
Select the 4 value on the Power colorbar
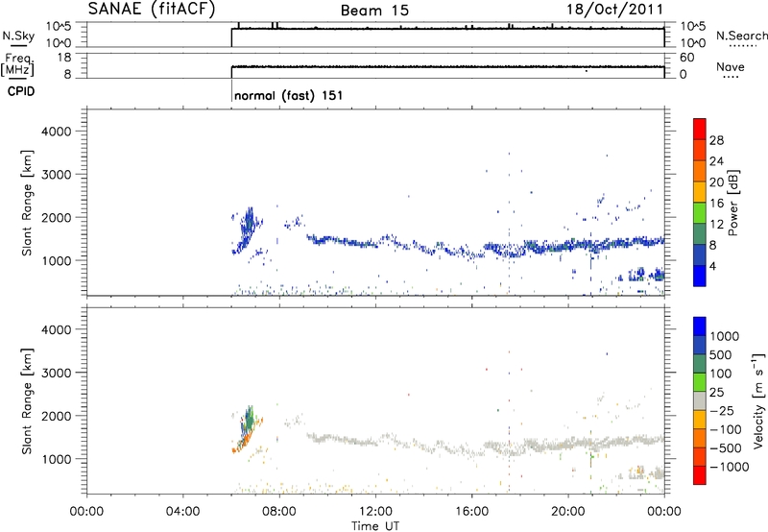(x=712, y=267)
